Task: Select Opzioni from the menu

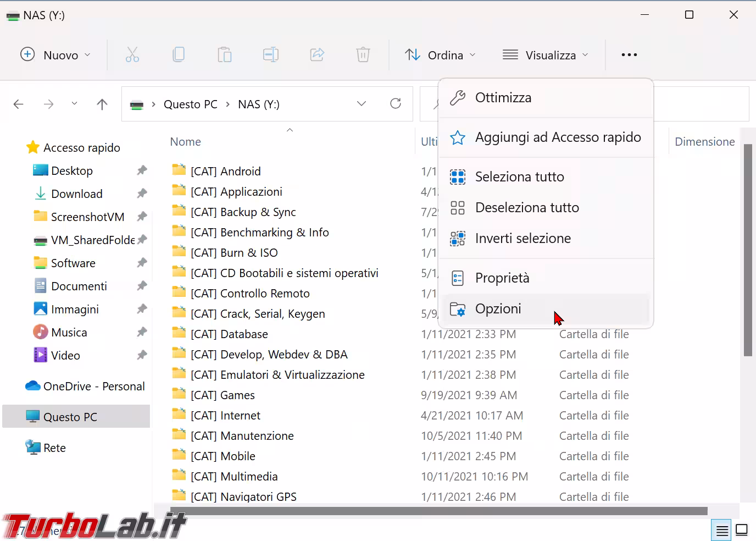Action: (x=498, y=309)
